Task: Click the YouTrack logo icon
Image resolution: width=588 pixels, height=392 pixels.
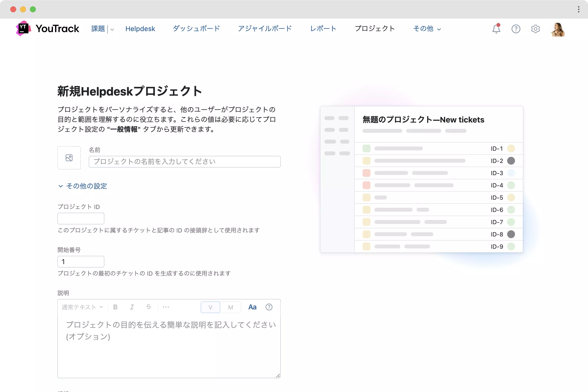Action: tap(23, 28)
